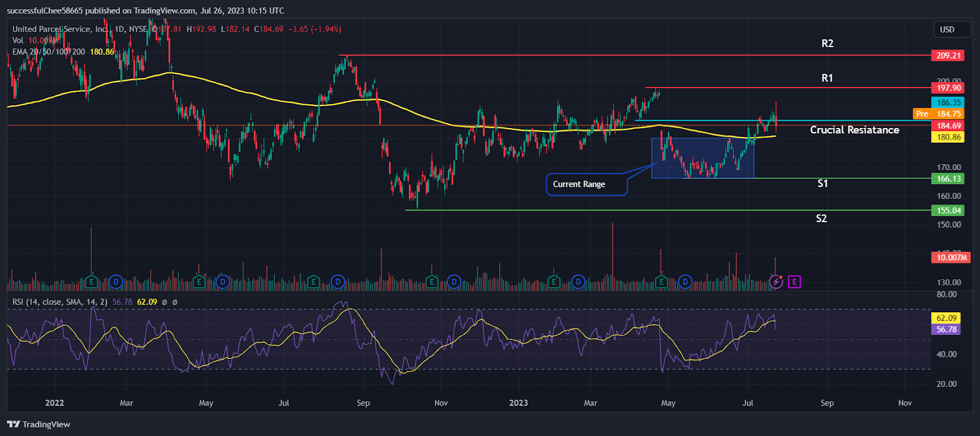Select the dividend D marker from August 2022
Viewport: 980px width, 436px height.
pyautogui.click(x=337, y=282)
